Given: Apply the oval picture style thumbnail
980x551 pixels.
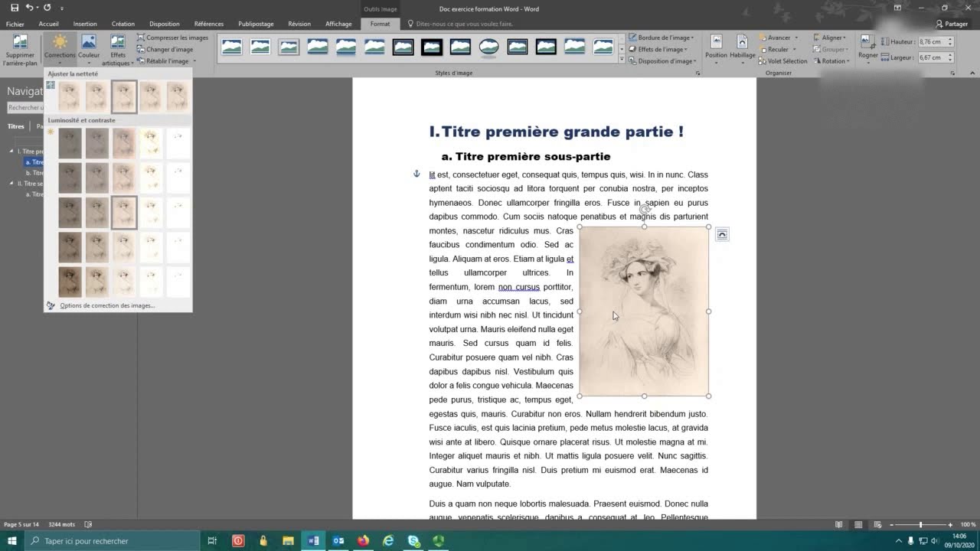Looking at the screenshot, I should (488, 47).
